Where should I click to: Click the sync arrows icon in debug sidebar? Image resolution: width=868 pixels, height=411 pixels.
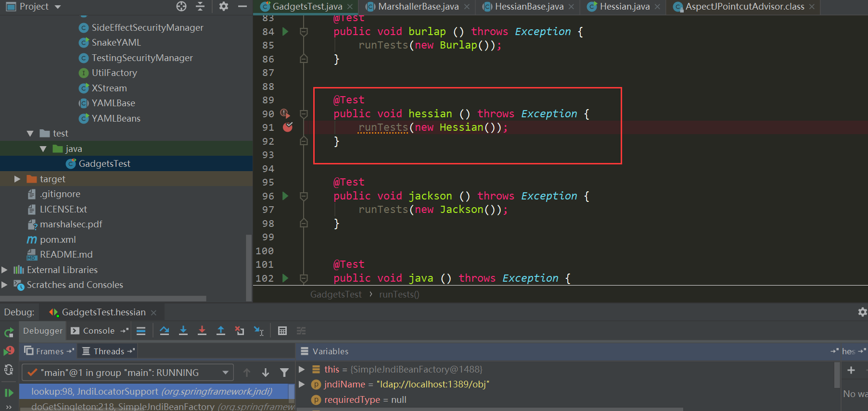click(x=9, y=370)
